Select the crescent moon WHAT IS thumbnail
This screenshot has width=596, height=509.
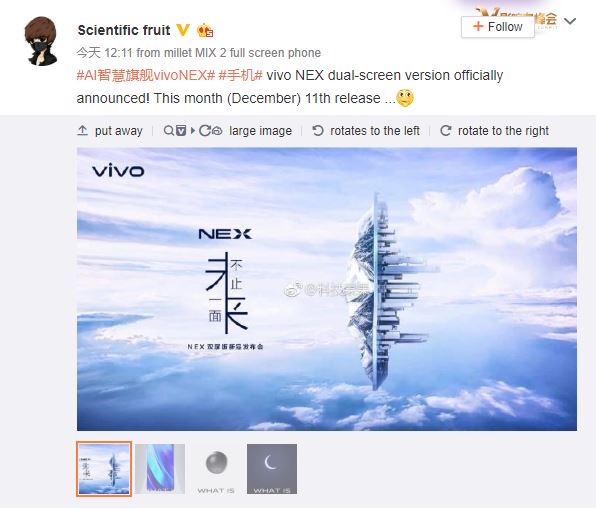(x=272, y=469)
